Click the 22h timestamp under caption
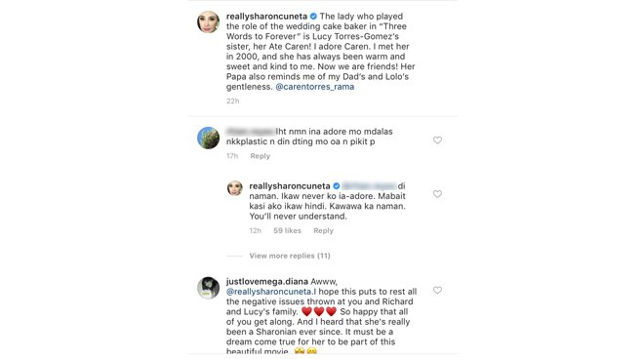Screen dimensions: 644x359 coord(232,101)
